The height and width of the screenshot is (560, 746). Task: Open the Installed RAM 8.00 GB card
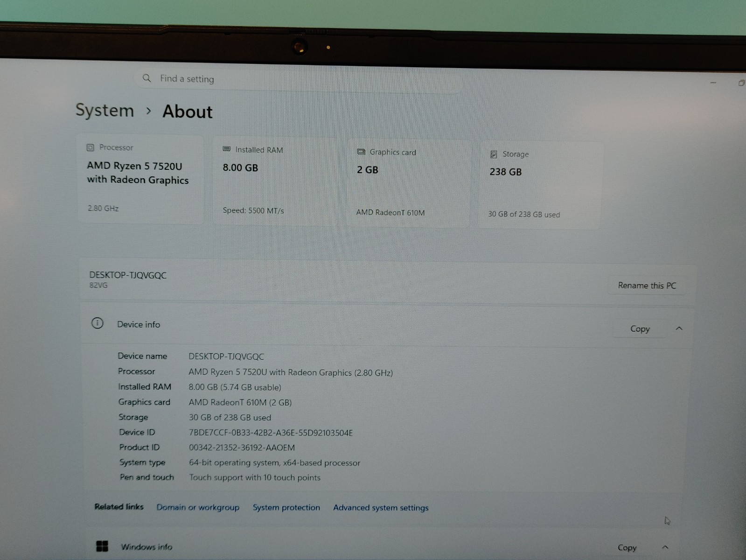[275, 182]
